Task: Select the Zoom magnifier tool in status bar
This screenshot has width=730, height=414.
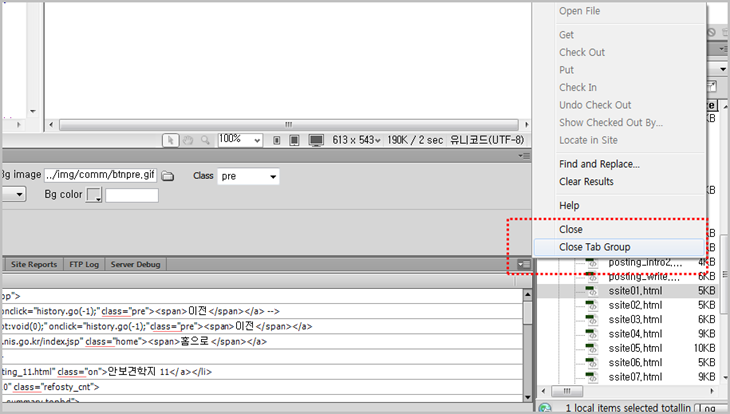Action: click(205, 140)
